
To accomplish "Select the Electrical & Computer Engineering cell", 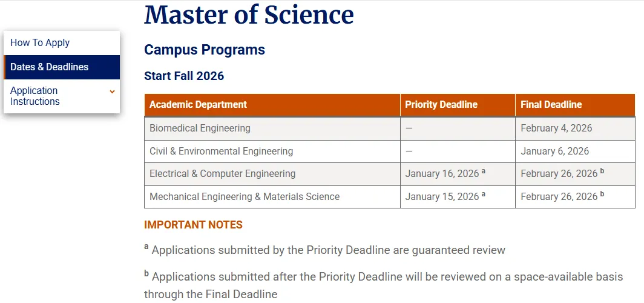I will (x=223, y=174).
